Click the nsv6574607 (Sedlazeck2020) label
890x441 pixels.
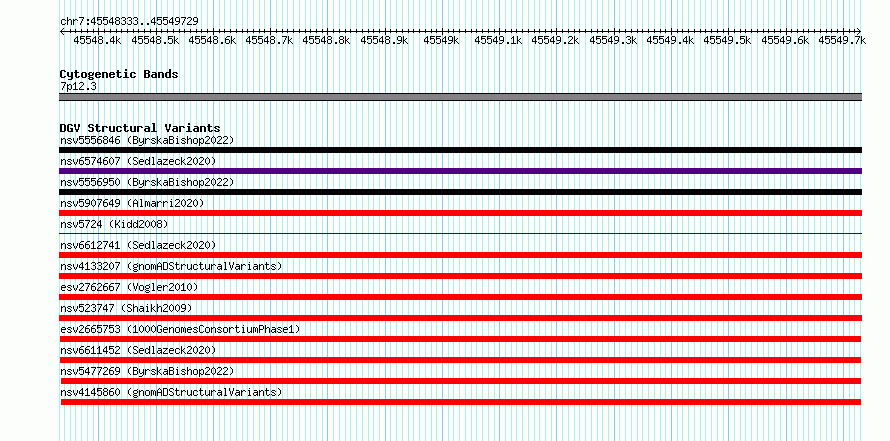[138, 161]
